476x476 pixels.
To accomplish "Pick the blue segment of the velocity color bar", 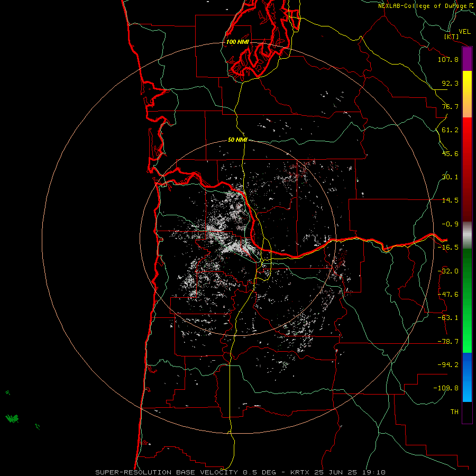I will [467, 377].
